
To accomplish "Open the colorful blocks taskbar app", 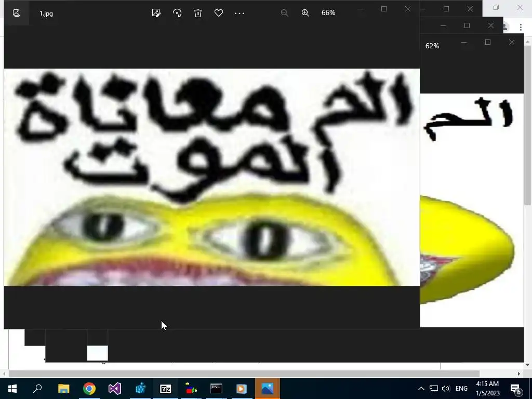I will pos(191,389).
